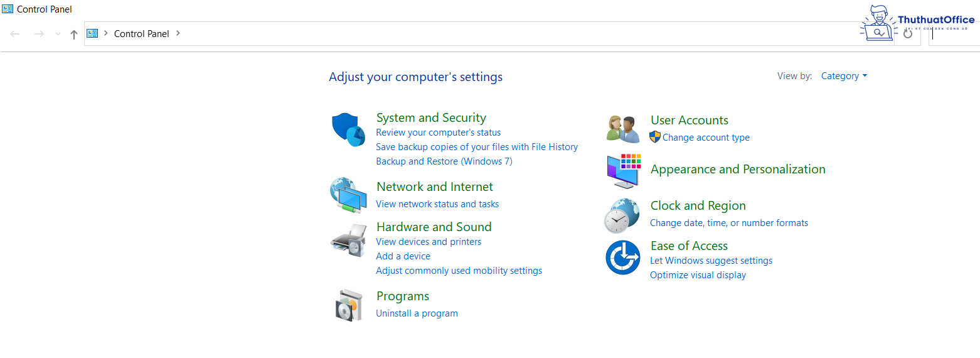Open View network status and tasks
This screenshot has width=980, height=358.
click(x=437, y=204)
